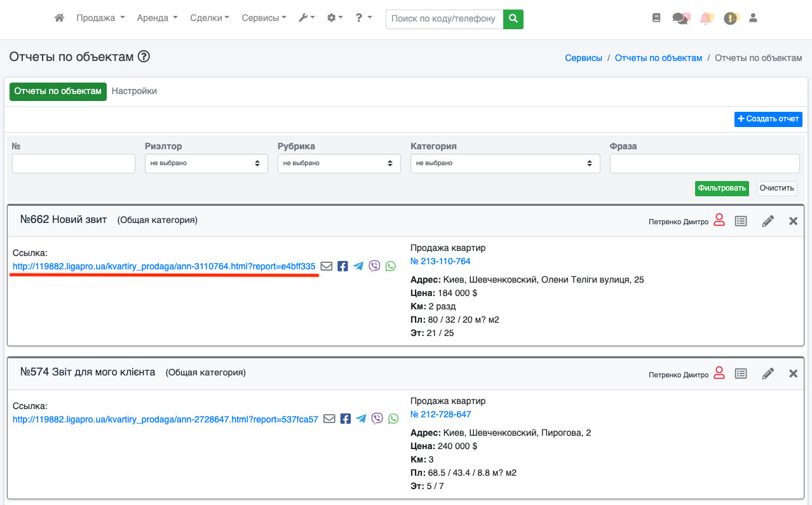Viewport: 812px width, 505px height.
Task: Open listing link № 213-110-764
Action: tap(440, 261)
